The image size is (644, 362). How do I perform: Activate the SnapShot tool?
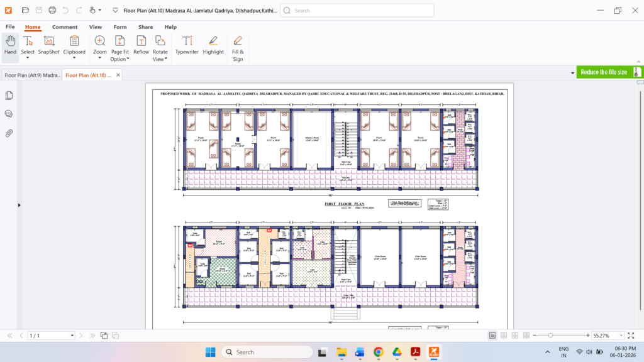pyautogui.click(x=48, y=45)
